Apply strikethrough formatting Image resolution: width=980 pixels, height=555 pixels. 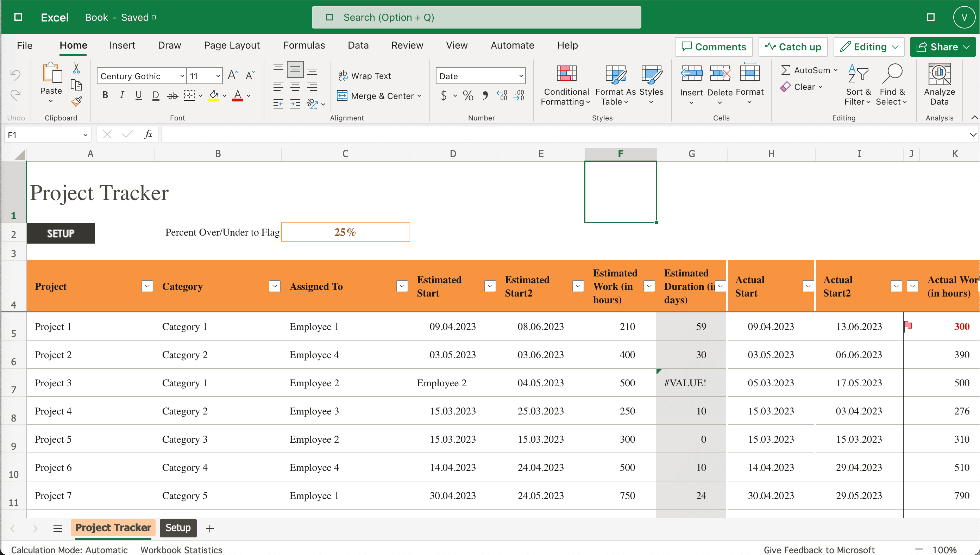172,96
